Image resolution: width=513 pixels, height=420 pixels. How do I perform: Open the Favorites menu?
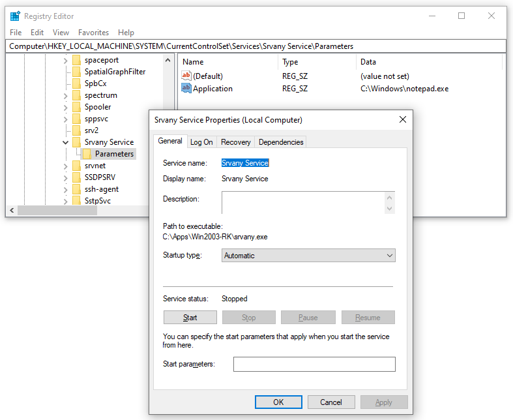tap(94, 33)
